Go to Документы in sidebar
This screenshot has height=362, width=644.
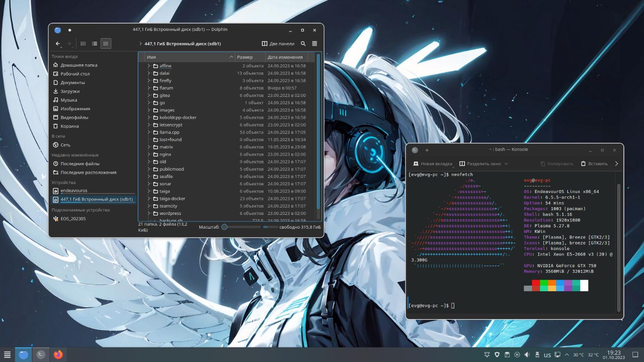click(x=73, y=82)
